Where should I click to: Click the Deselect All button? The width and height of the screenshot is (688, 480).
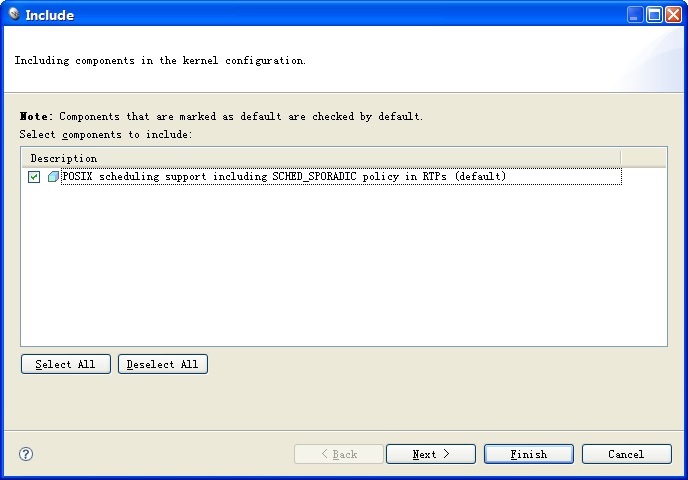point(163,364)
